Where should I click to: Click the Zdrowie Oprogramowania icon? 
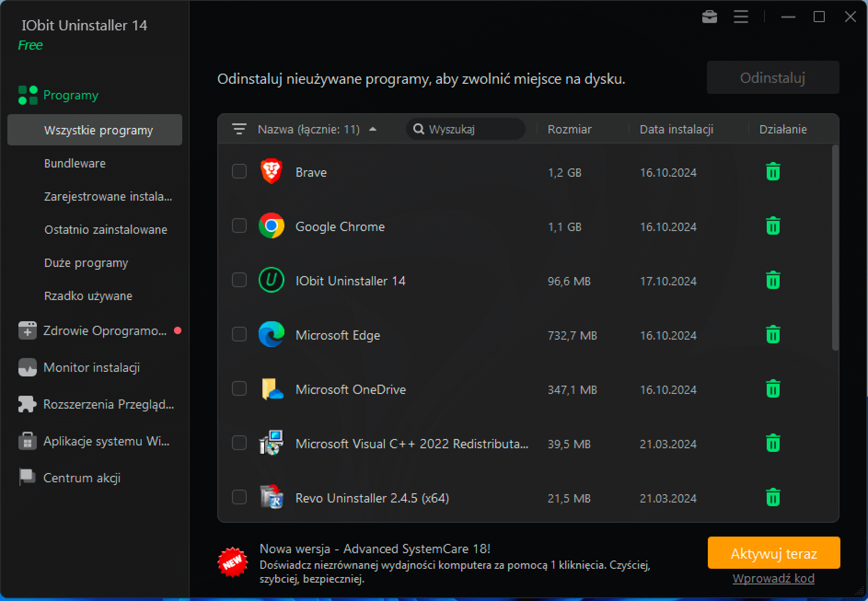pyautogui.click(x=27, y=330)
